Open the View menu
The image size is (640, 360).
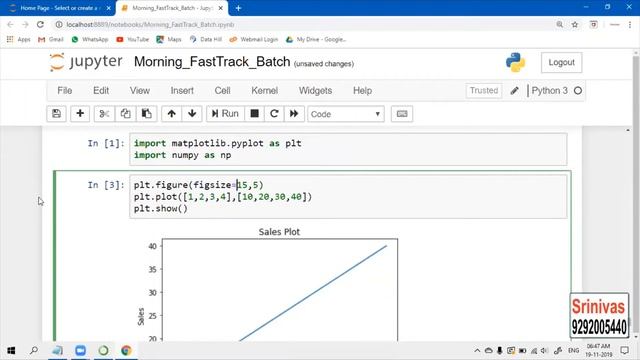[140, 91]
